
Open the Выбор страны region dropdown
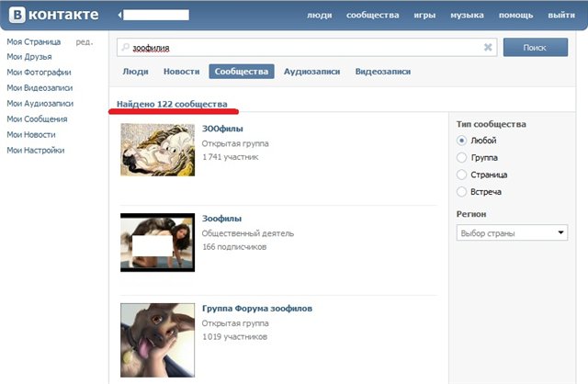click(x=512, y=233)
